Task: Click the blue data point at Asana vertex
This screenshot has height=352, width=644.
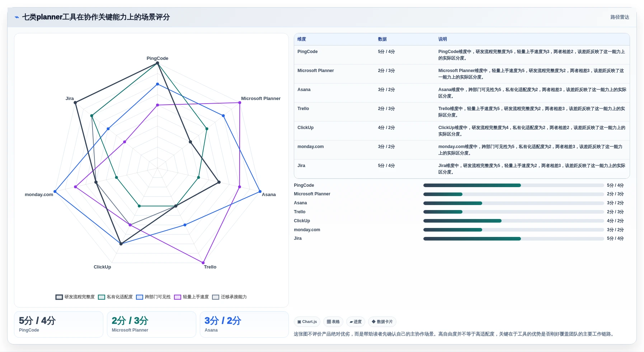Action: coord(260,192)
